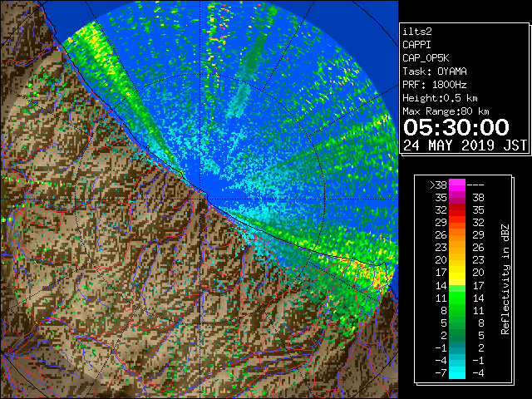Click the 'Max Range:80 km' text
The width and height of the screenshot is (532, 399).
point(446,111)
